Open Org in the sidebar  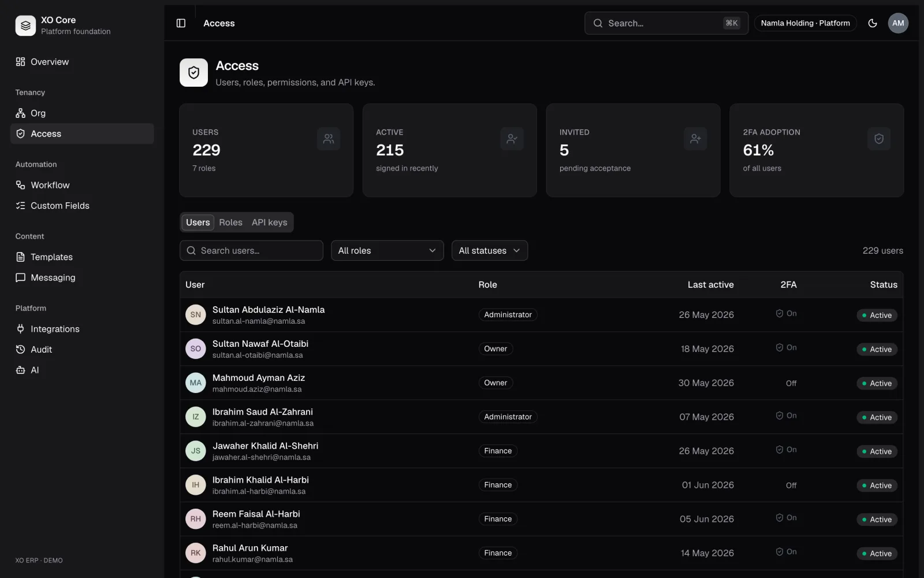click(x=82, y=113)
